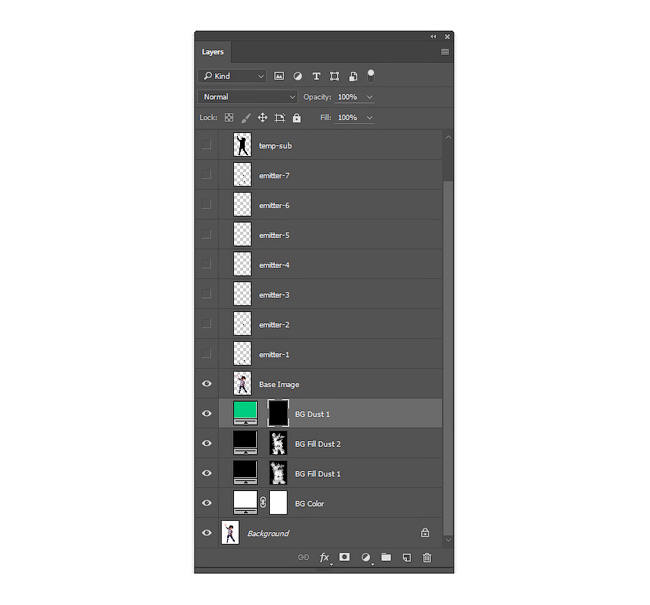The height and width of the screenshot is (605, 650).
Task: Toggle the layer filtering on/off switch
Action: tap(371, 75)
